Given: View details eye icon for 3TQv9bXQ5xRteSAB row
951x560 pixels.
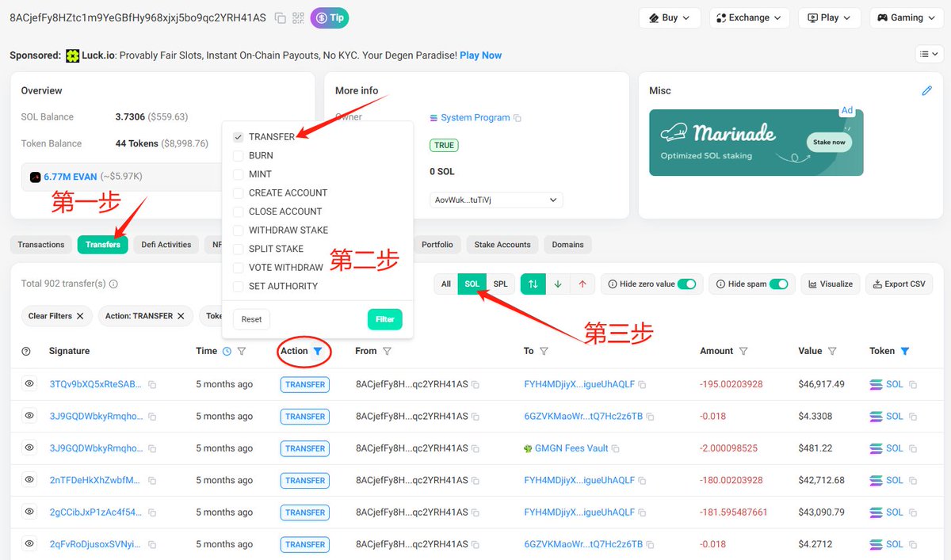Looking at the screenshot, I should 29,383.
